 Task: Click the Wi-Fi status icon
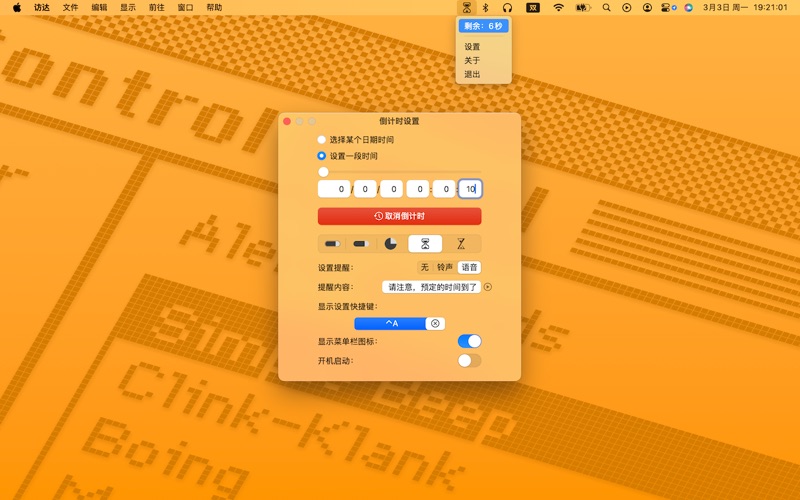558,7
